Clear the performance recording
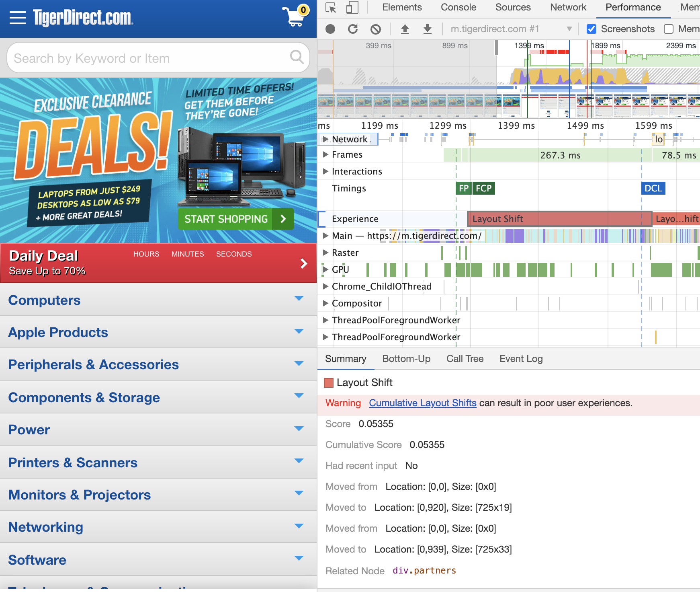 pos(376,29)
